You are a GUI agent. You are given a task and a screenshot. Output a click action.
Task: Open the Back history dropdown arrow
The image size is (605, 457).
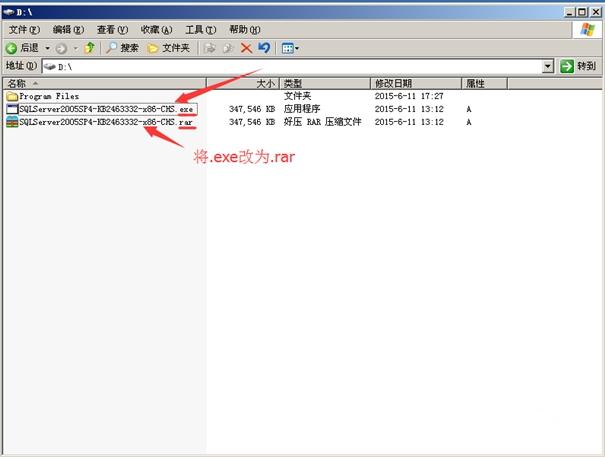pyautogui.click(x=47, y=48)
